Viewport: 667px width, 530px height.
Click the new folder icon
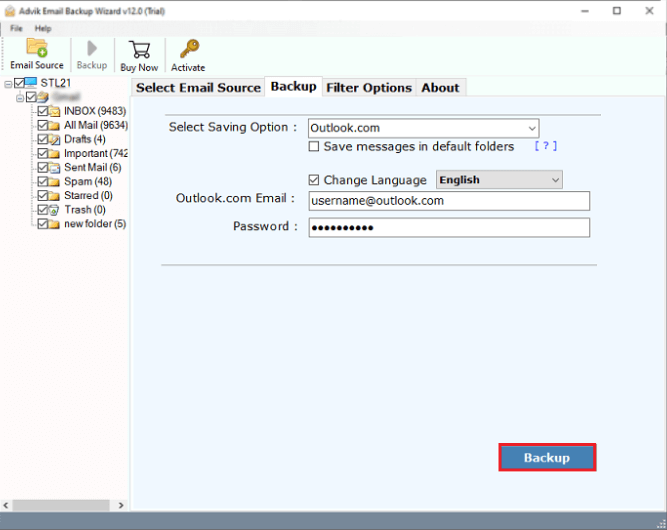(54, 224)
